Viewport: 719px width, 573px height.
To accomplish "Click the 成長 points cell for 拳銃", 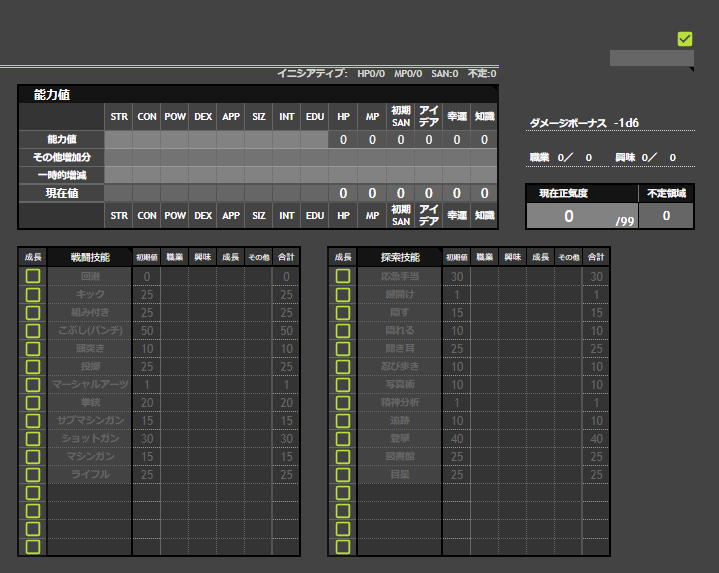I will 231,402.
